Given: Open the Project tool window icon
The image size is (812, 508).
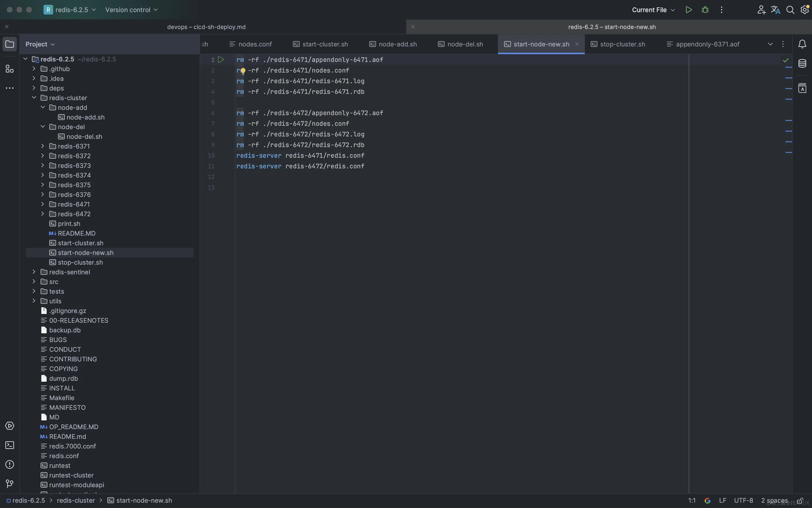Looking at the screenshot, I should click(x=10, y=44).
